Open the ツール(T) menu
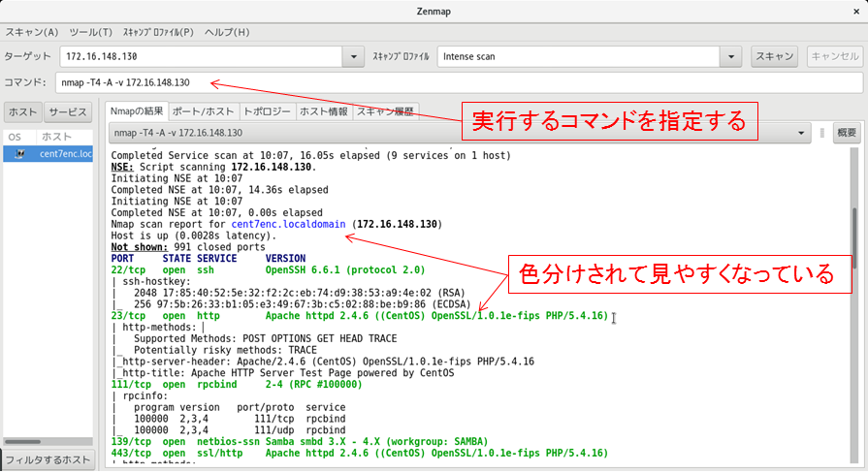868x473 pixels. tap(91, 32)
